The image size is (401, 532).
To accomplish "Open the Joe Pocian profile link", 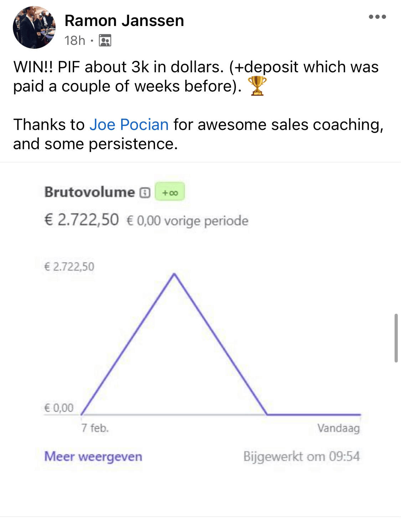I will [x=129, y=125].
